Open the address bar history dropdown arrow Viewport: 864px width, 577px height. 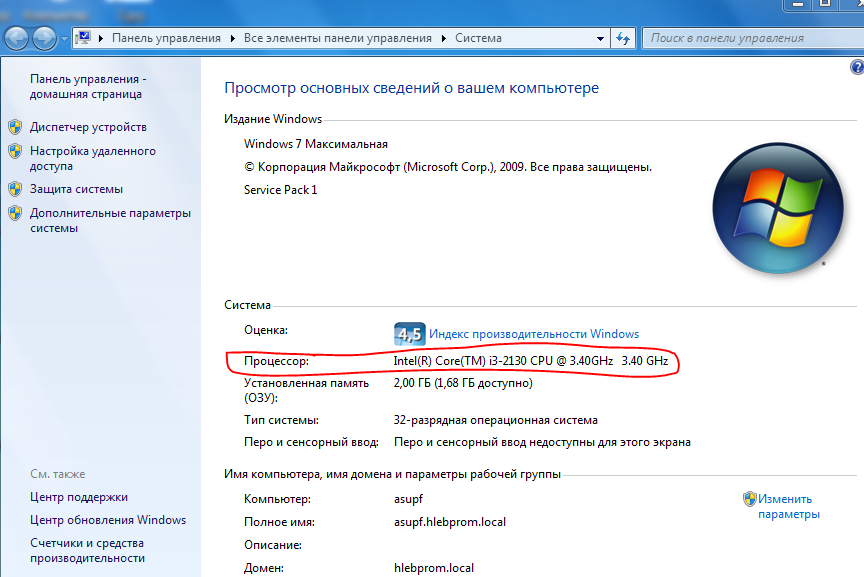tap(600, 39)
